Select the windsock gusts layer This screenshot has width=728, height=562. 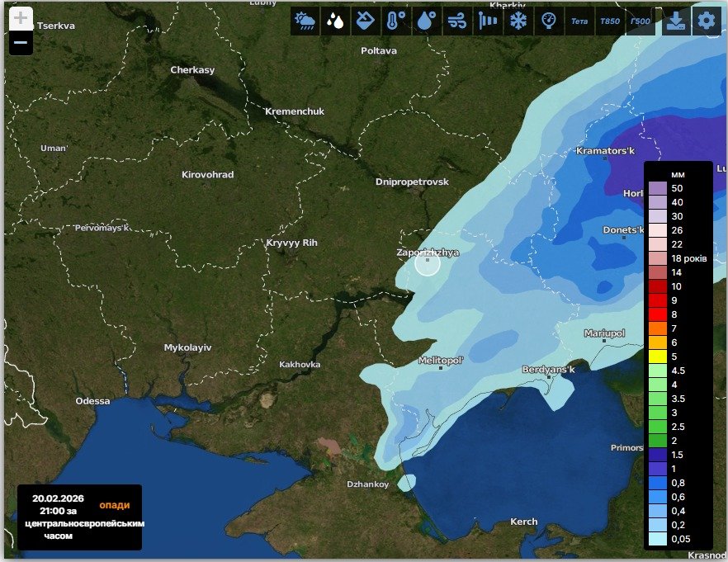[487, 21]
